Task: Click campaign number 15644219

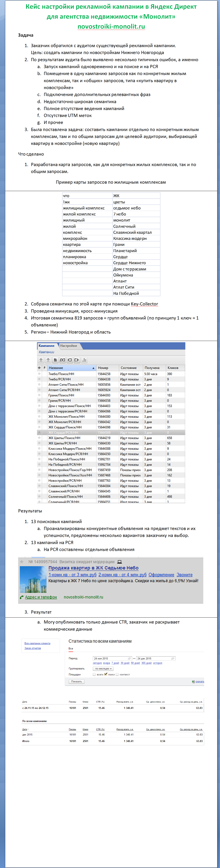Action: pyautogui.click(x=104, y=438)
